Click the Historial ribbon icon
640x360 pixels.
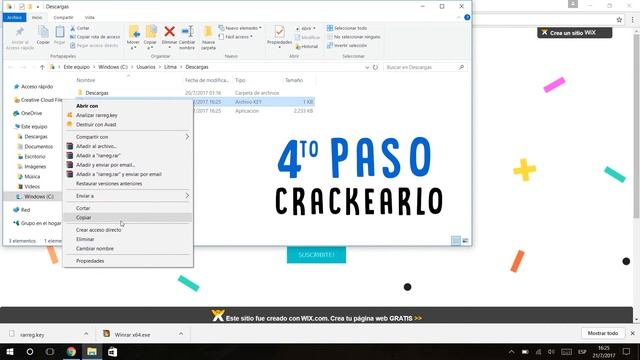307,47
